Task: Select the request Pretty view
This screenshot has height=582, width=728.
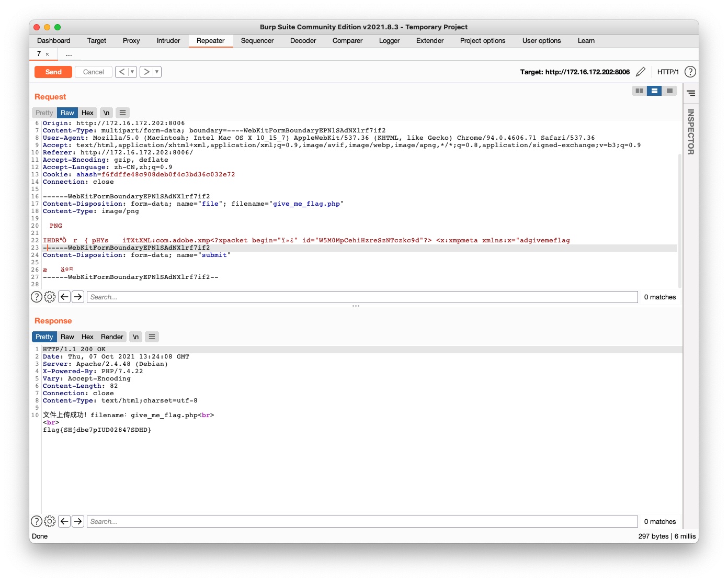Action: [44, 113]
